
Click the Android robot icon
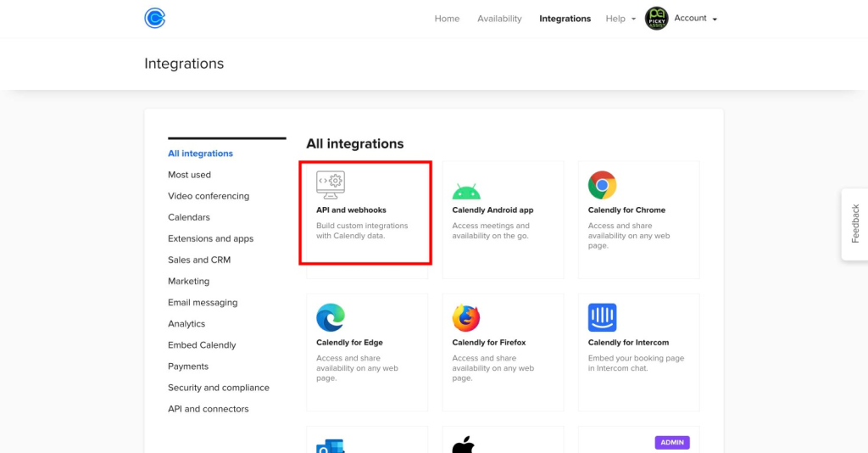[x=466, y=191]
